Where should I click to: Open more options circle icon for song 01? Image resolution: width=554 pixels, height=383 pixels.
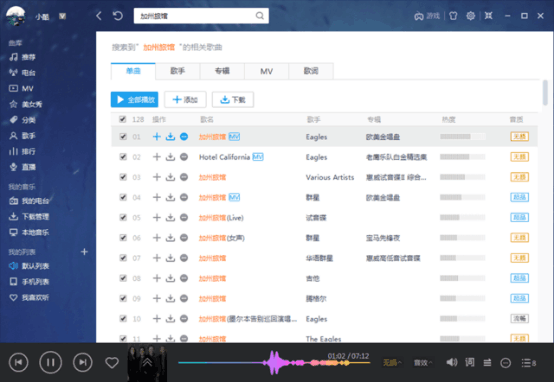(x=184, y=137)
